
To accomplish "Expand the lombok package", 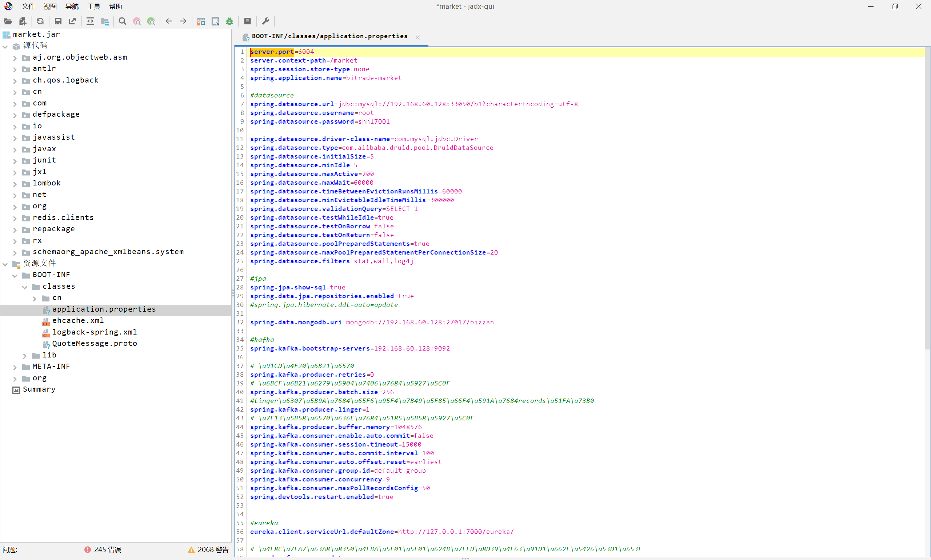I will [x=15, y=184].
